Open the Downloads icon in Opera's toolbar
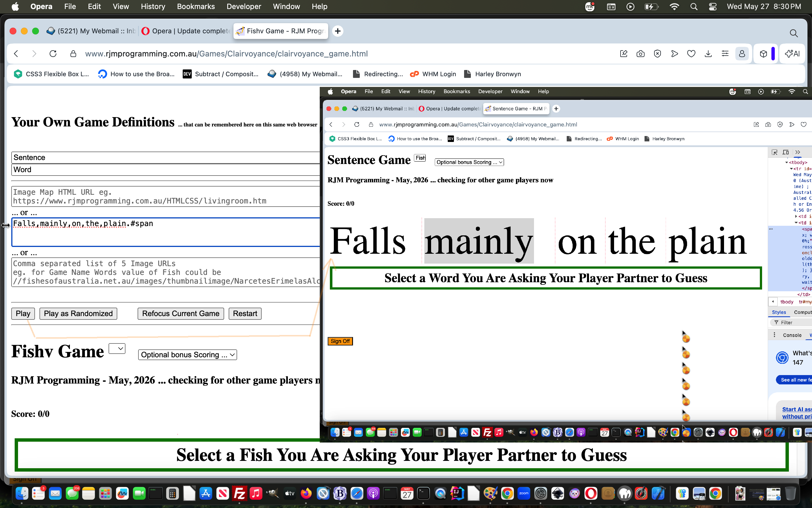The width and height of the screenshot is (812, 508). click(708, 54)
